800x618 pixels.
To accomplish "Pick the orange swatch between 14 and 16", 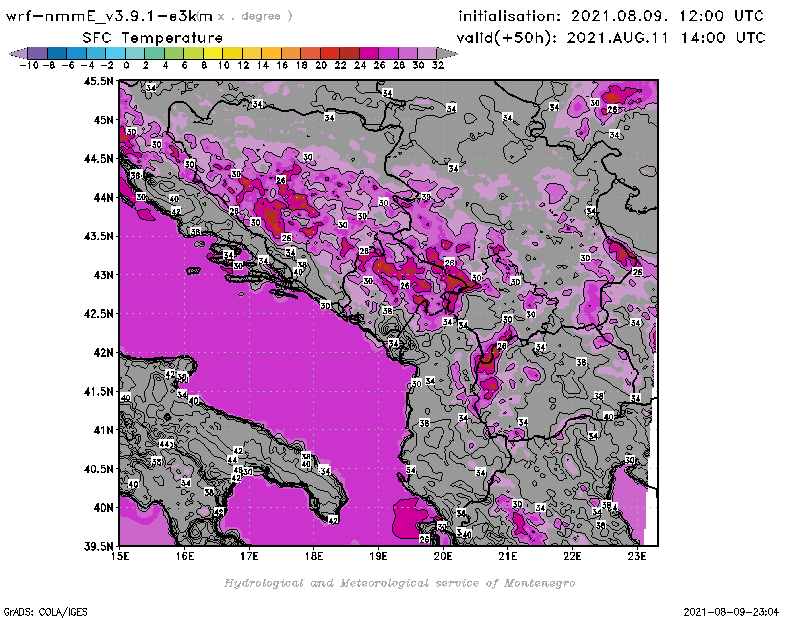I will [x=271, y=53].
